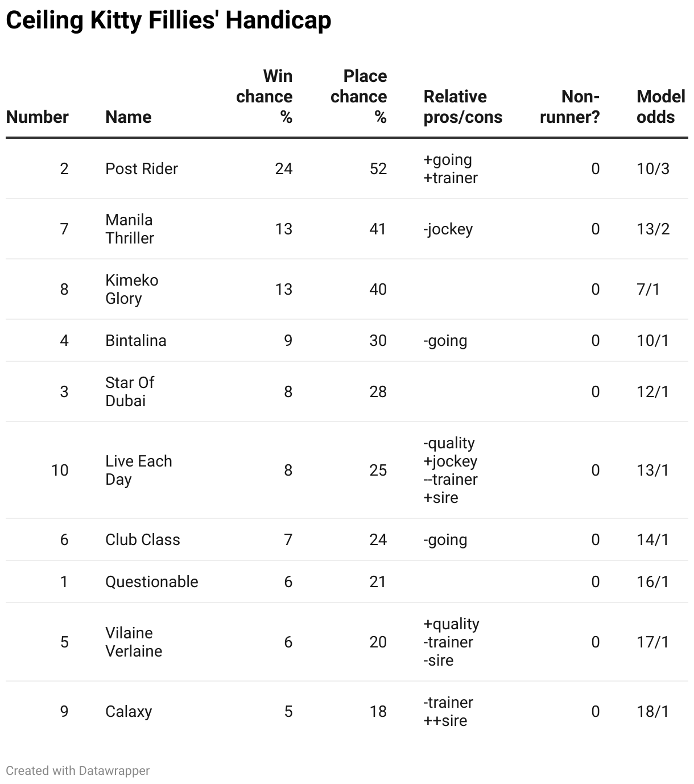
Task: Click Vilaine Verlaine's 17/1 model odds
Action: (x=652, y=642)
